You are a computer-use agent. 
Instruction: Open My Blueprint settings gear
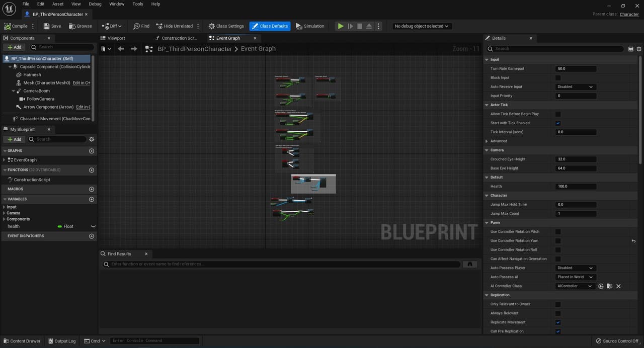92,139
